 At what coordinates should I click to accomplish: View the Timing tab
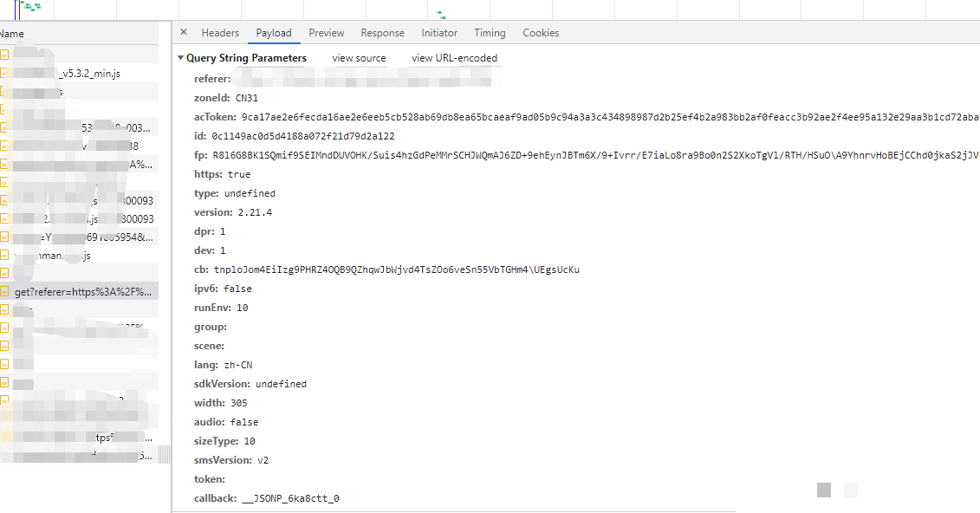490,33
